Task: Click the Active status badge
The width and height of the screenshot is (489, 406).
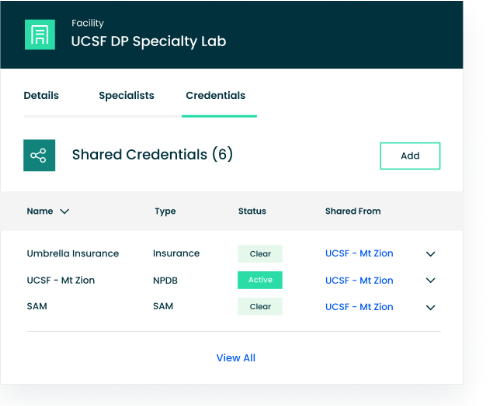Action: [260, 280]
